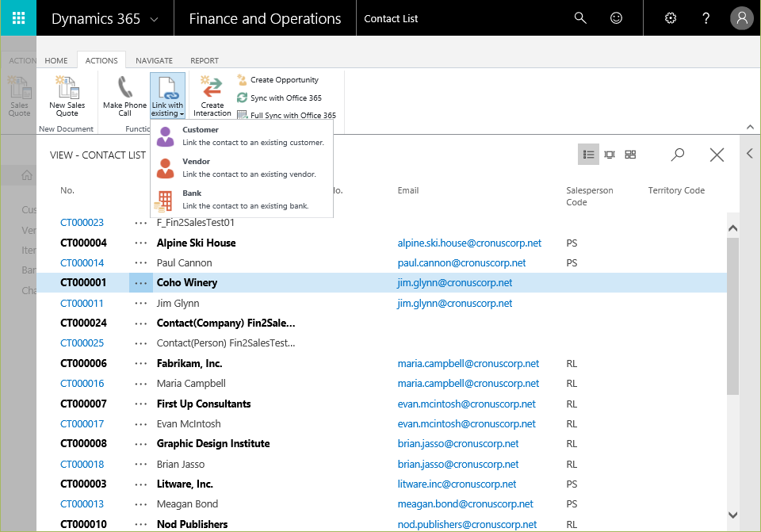Switch to the REPORT ribbon tab

[x=205, y=61]
